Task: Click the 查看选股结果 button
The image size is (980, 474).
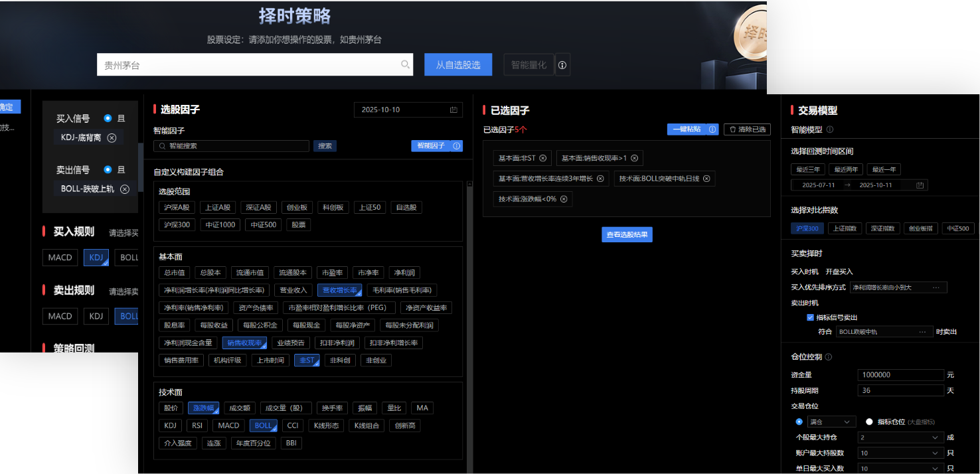Action: pos(627,234)
